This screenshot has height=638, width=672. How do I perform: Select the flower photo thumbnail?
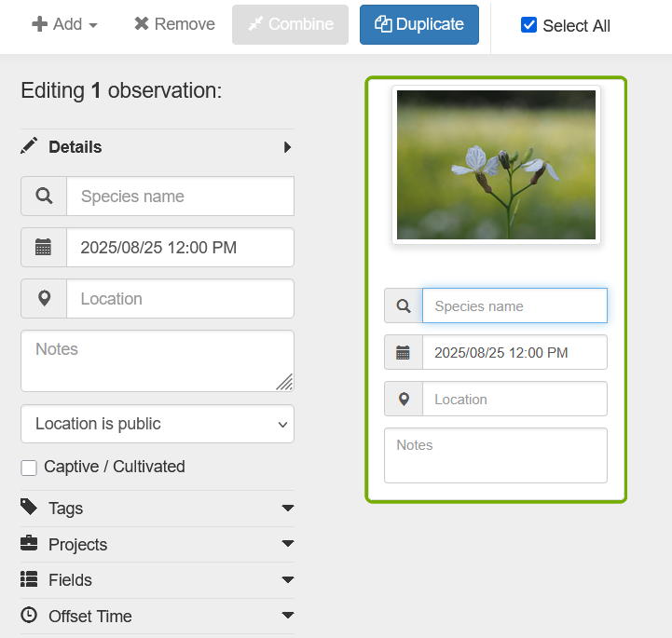[496, 165]
